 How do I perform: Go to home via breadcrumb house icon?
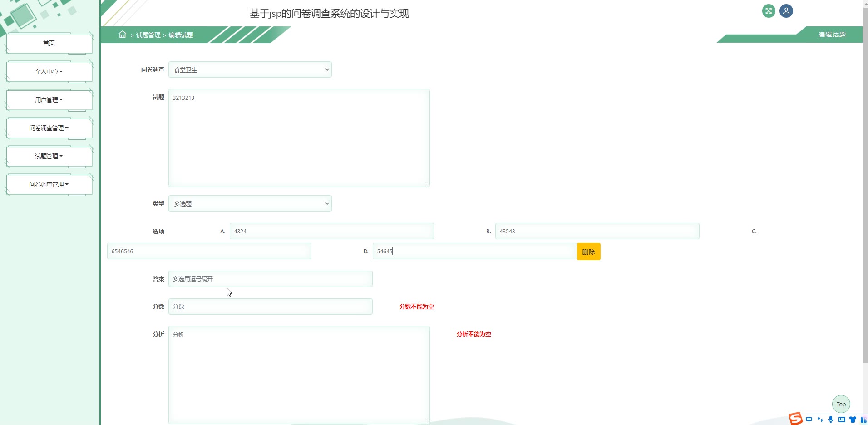pos(122,35)
